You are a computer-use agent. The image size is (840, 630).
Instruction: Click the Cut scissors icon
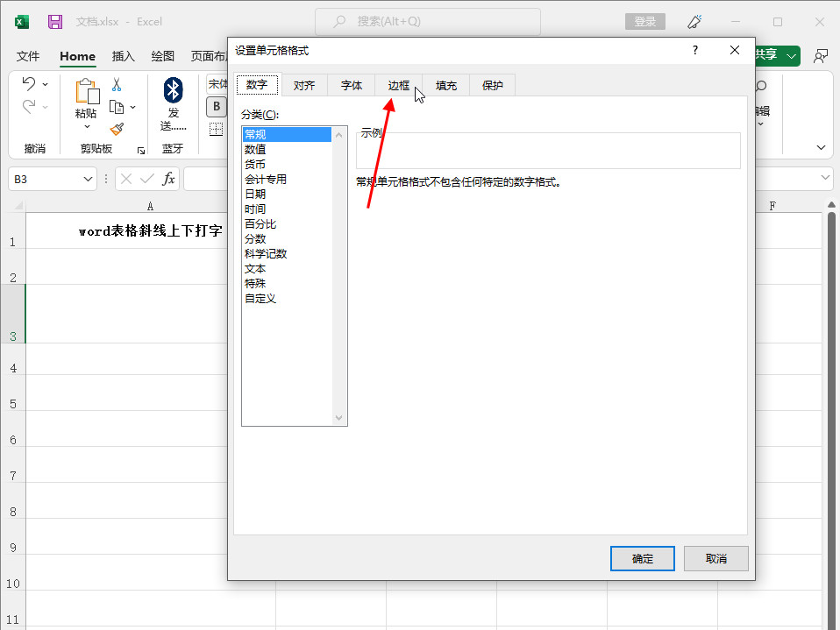click(117, 85)
